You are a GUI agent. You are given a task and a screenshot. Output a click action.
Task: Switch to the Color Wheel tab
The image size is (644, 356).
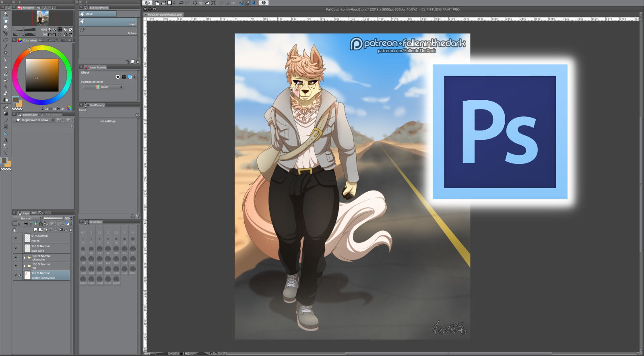click(28, 40)
